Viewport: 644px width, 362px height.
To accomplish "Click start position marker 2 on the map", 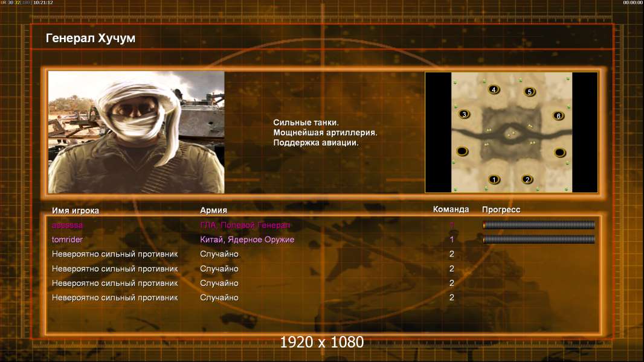I will [527, 179].
